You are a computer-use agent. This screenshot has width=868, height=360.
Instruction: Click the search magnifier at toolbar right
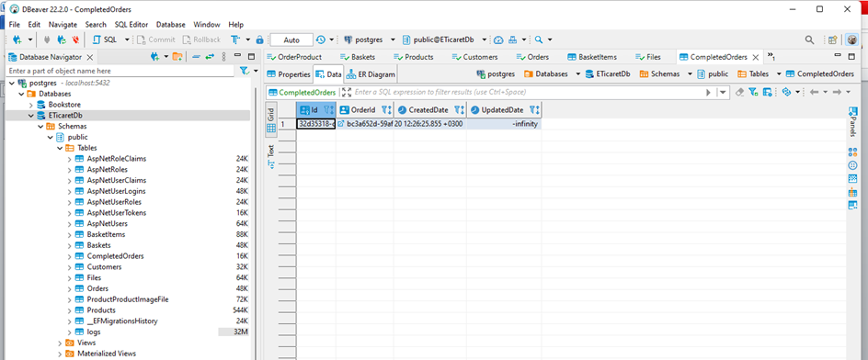point(809,39)
